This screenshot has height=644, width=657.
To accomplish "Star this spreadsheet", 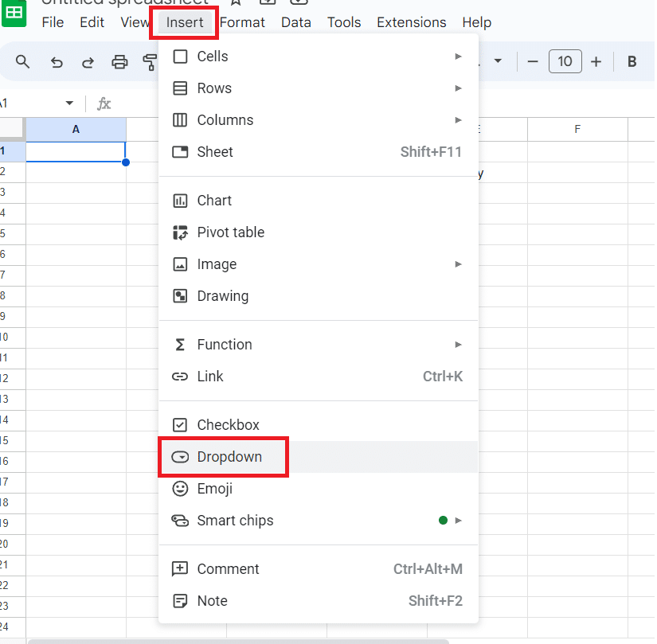I will click(236, 2).
